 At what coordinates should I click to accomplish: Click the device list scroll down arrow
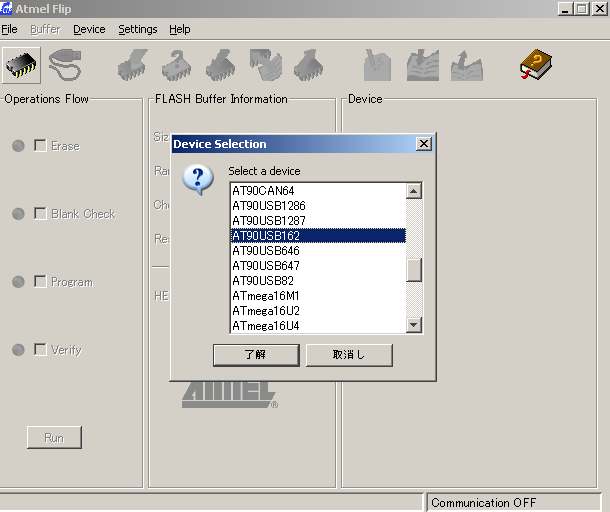coord(414,324)
